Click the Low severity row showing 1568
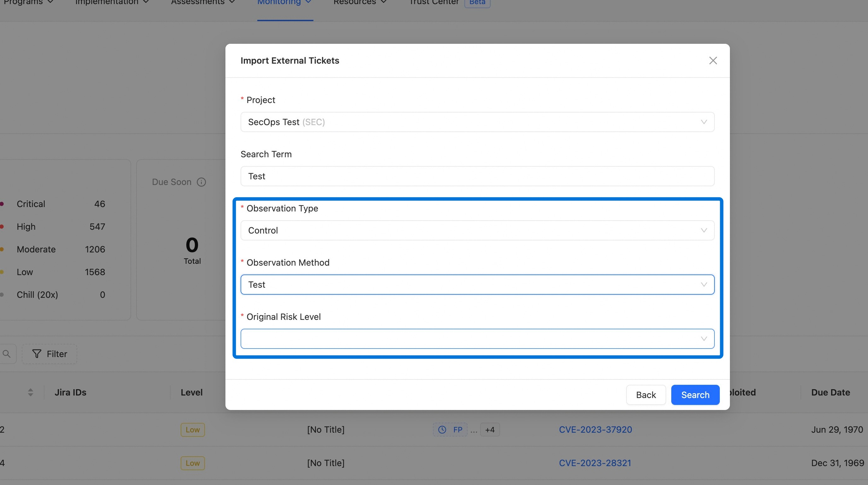Image resolution: width=868 pixels, height=485 pixels. click(x=53, y=272)
